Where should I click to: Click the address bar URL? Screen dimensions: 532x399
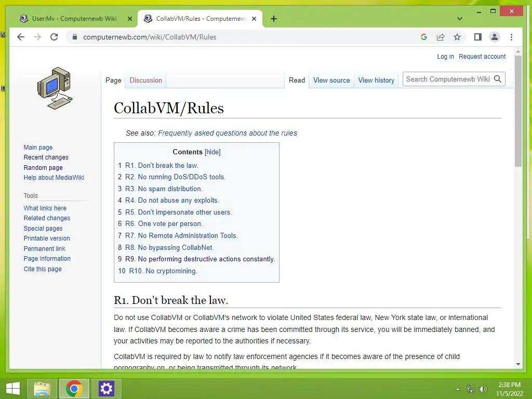pyautogui.click(x=150, y=37)
